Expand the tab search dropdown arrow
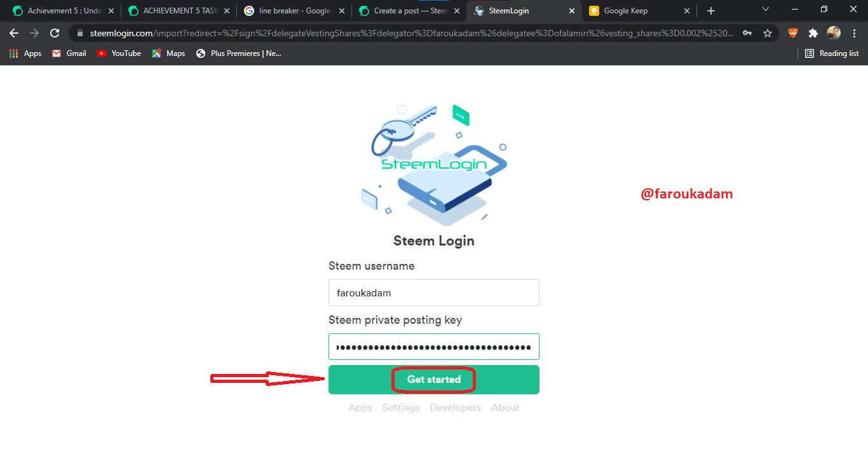The image size is (868, 463). [765, 10]
